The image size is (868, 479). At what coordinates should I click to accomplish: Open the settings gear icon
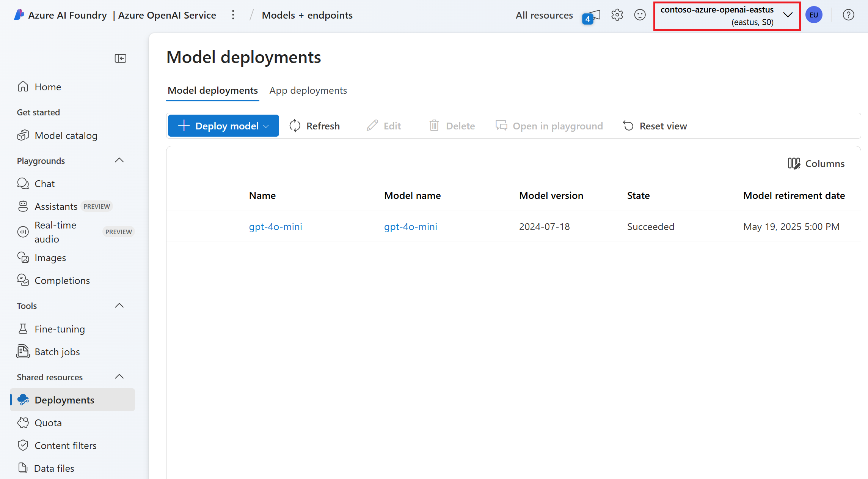[x=617, y=15]
